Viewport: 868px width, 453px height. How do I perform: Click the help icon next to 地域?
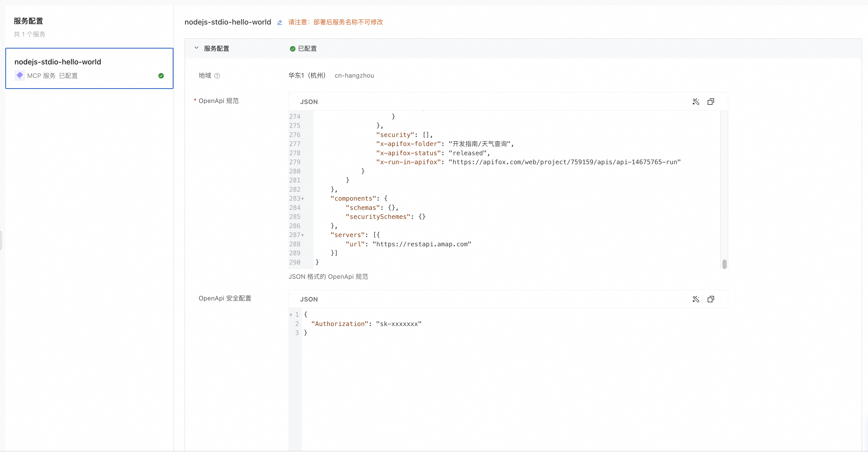pos(217,76)
